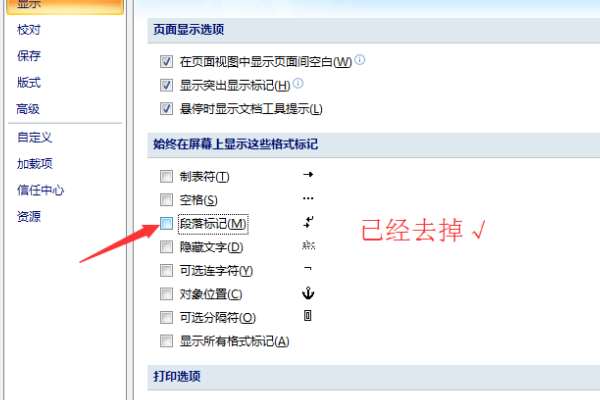Open the 校对 category
The image size is (600, 400).
tap(29, 29)
